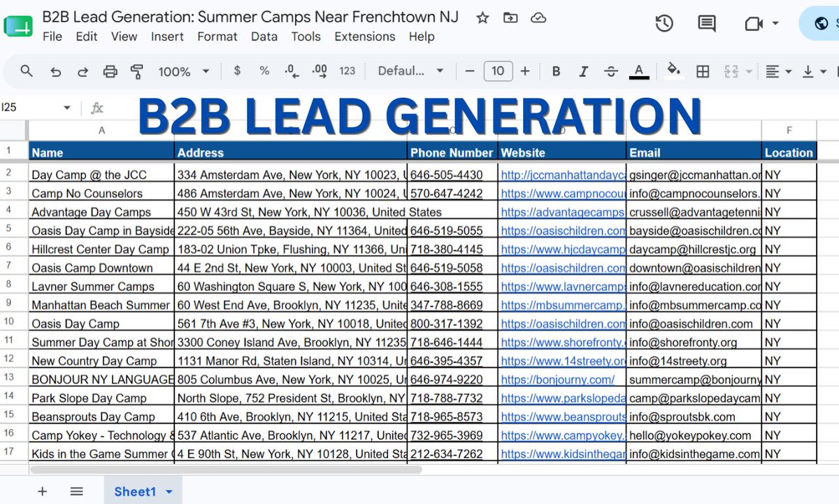The width and height of the screenshot is (839, 504).
Task: Add a new sheet plus button
Action: pyautogui.click(x=42, y=491)
